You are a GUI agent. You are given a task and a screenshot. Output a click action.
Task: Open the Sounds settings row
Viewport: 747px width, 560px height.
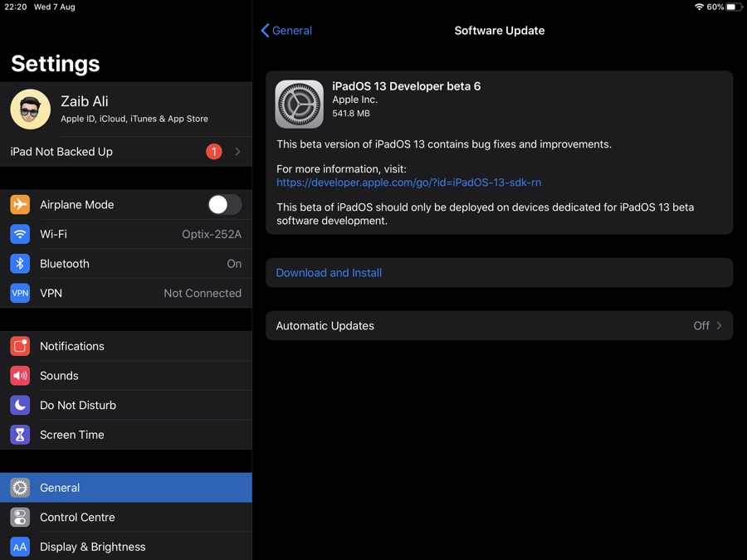(126, 376)
